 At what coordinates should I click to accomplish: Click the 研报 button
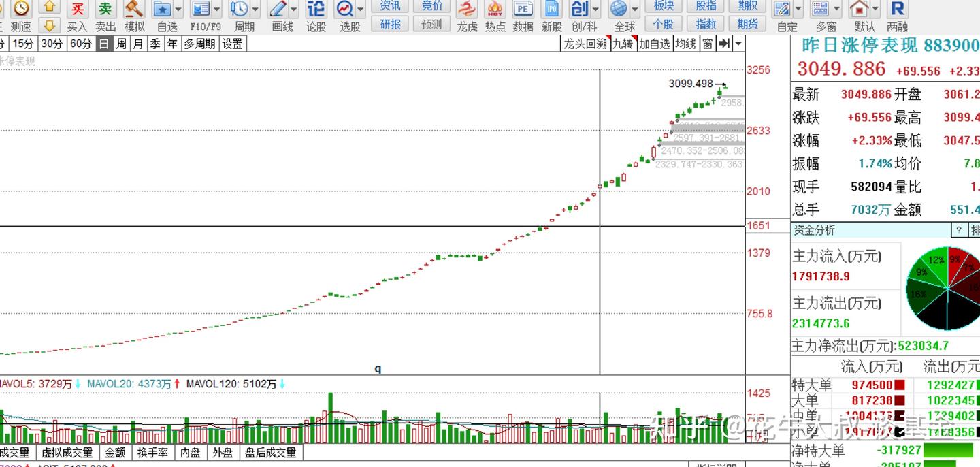tap(390, 25)
